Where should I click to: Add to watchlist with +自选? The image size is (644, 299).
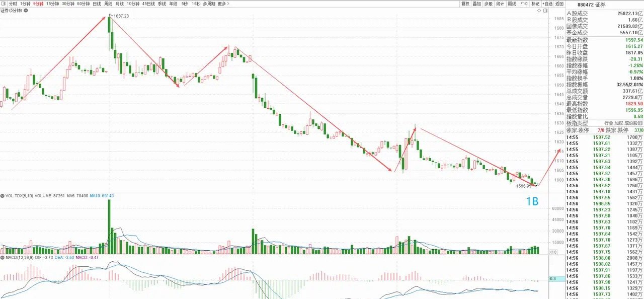pos(547,4)
